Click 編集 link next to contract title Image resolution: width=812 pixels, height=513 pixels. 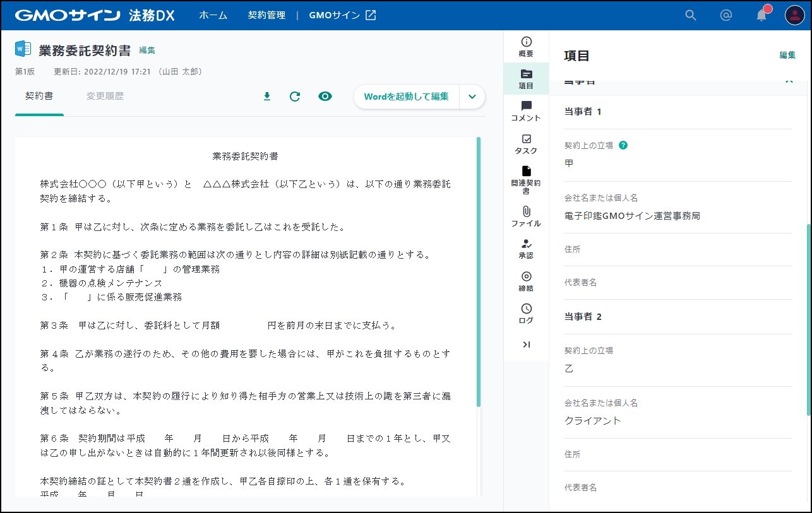tap(147, 50)
